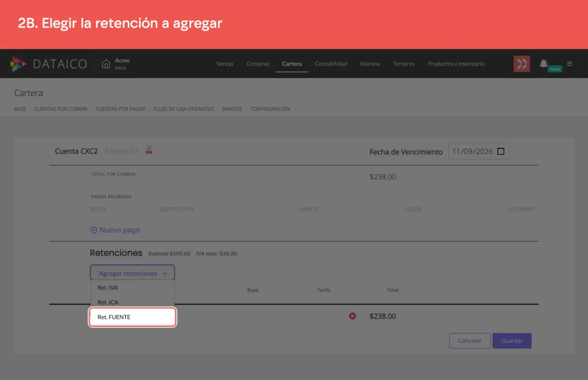
Task: Open the BANCOS tab
Action: pos(232,109)
